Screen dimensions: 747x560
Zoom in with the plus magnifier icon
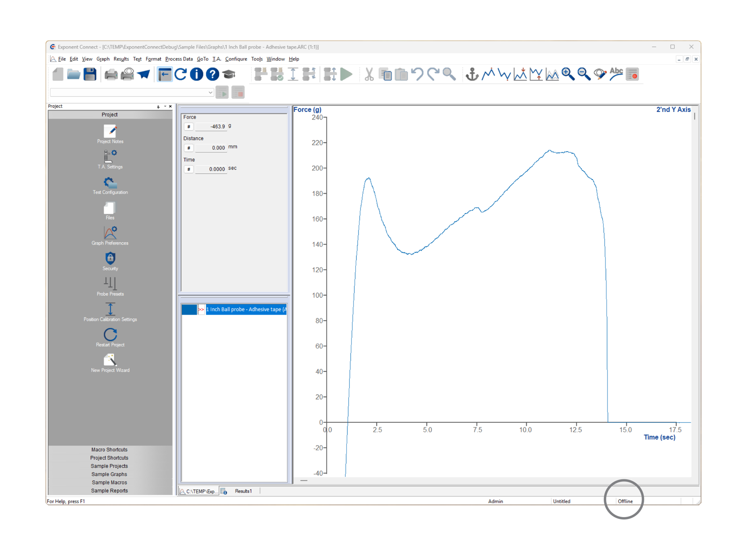tap(568, 74)
